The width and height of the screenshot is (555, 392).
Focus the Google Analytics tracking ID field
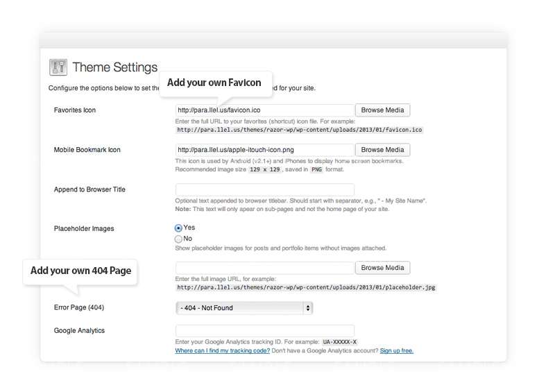264,331
